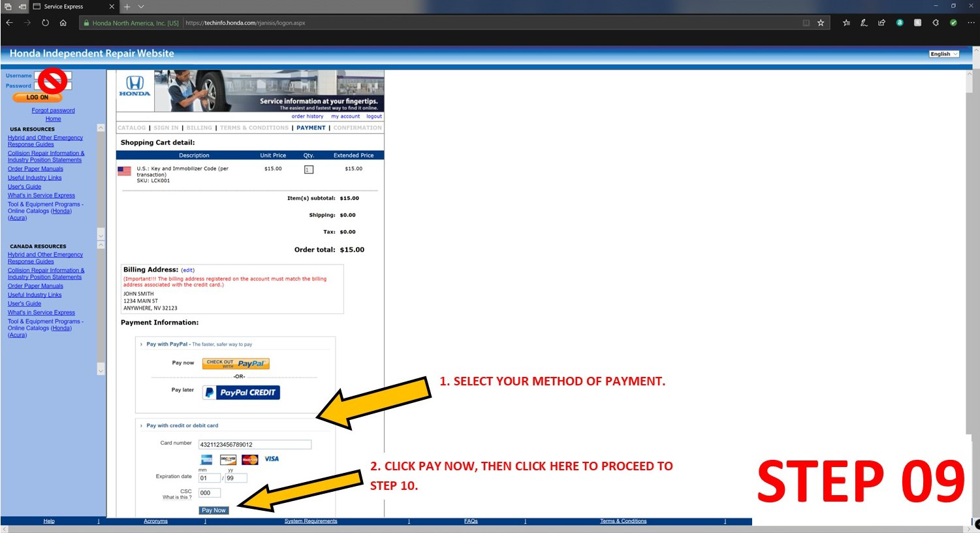This screenshot has height=533, width=980.
Task: Click the Pay Now button
Action: (x=213, y=510)
